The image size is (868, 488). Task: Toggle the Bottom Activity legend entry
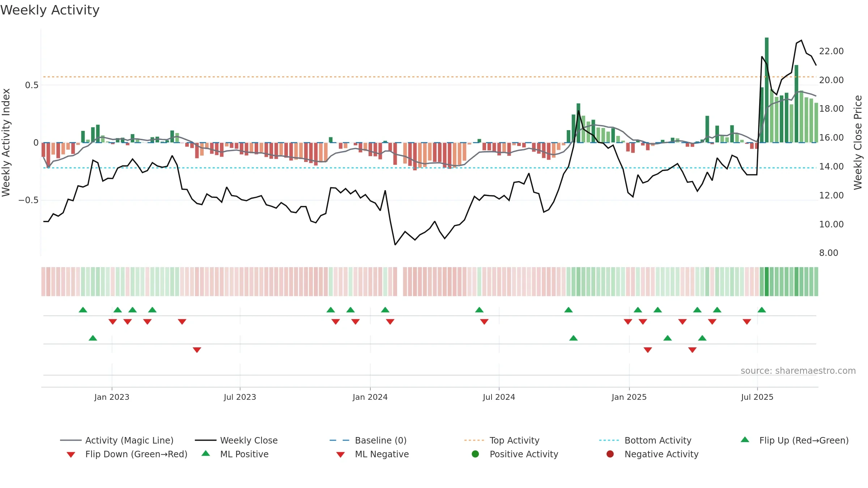[x=645, y=440]
